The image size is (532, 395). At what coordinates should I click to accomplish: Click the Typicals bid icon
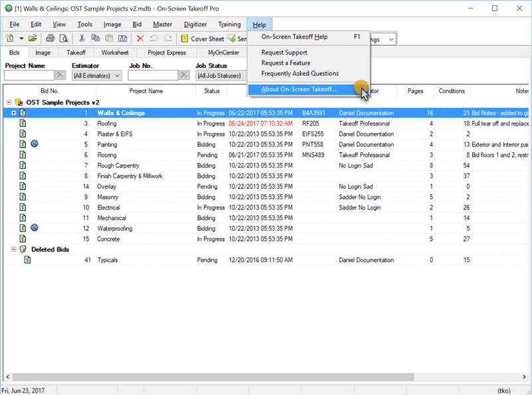pos(27,259)
